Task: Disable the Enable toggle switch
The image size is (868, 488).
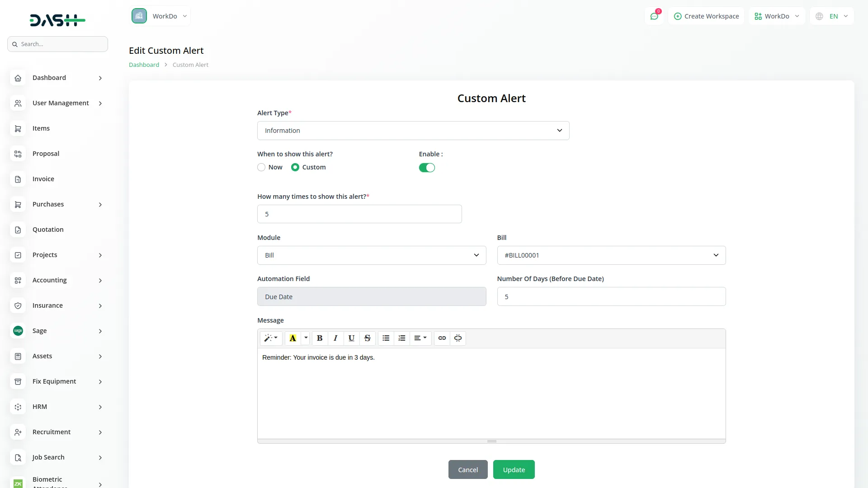Action: (427, 167)
